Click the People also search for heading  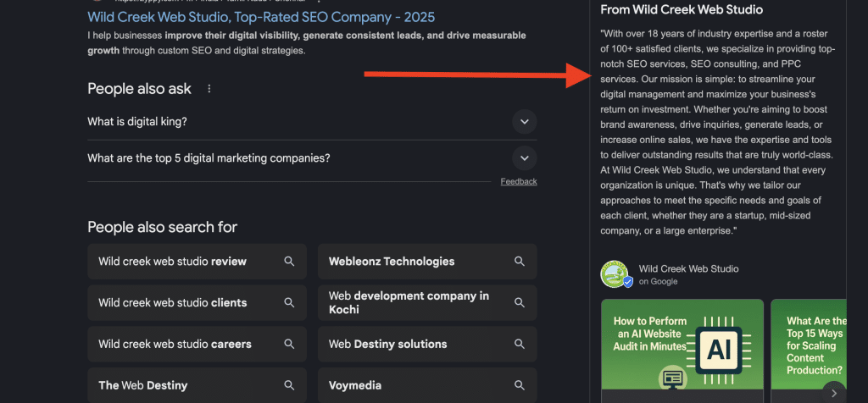click(162, 227)
